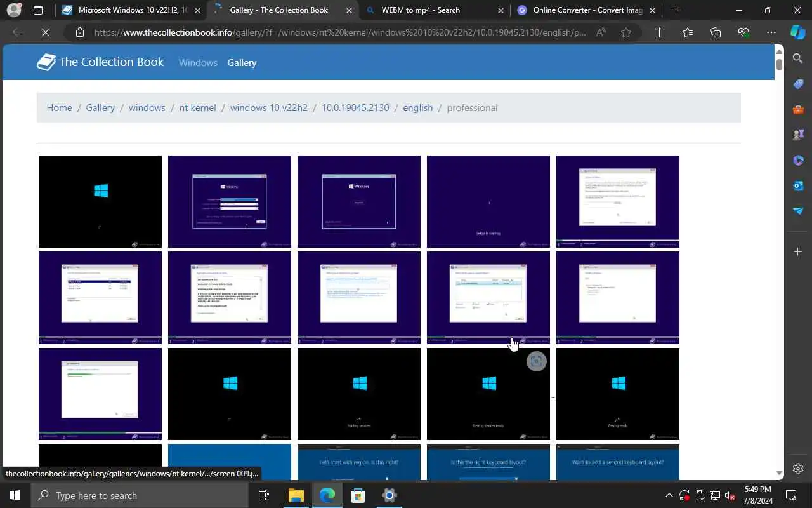Open the Windows Setup language selection thumbnail
Screen dimensions: 812x508
click(x=230, y=201)
